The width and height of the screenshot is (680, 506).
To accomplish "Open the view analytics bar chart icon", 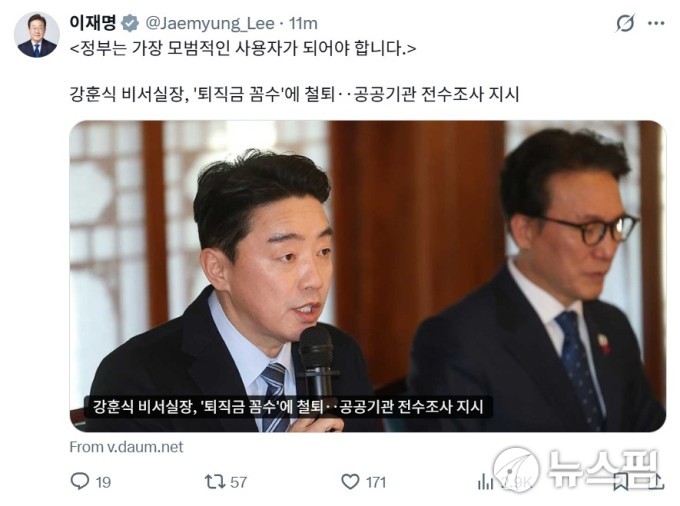I will click(486, 481).
